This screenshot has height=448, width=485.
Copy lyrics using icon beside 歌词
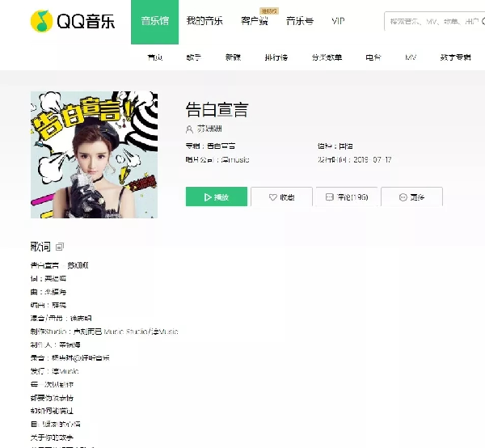(x=60, y=247)
